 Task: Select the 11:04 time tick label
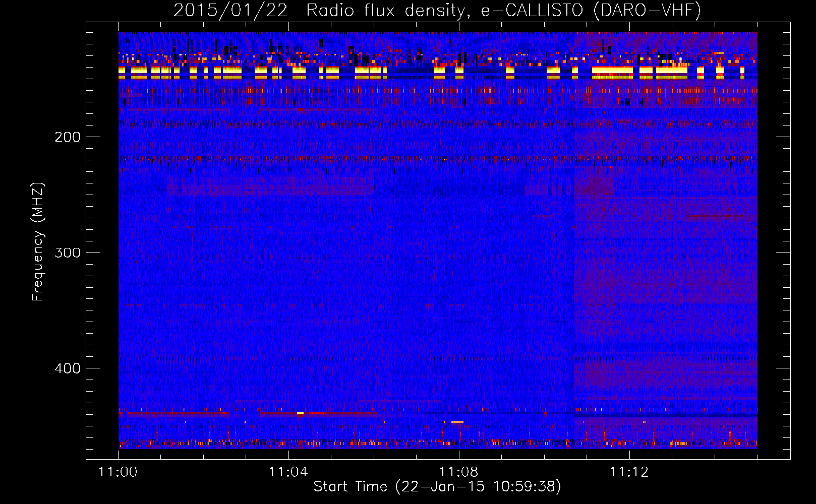point(288,472)
